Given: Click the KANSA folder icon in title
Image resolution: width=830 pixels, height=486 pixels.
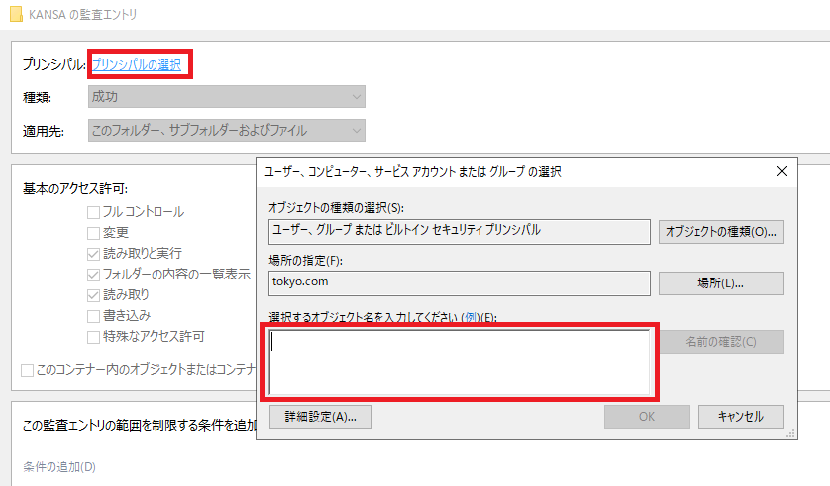Looking at the screenshot, I should pyautogui.click(x=16, y=14).
